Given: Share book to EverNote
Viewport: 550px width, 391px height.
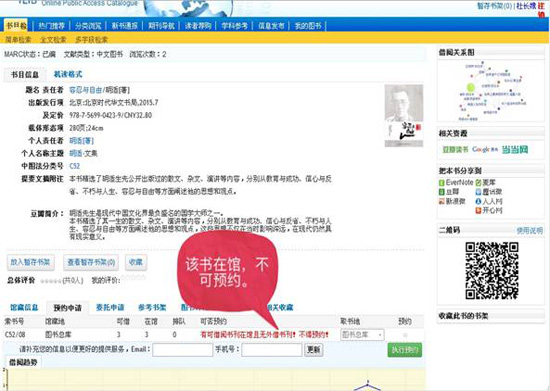Looking at the screenshot, I should click(456, 182).
